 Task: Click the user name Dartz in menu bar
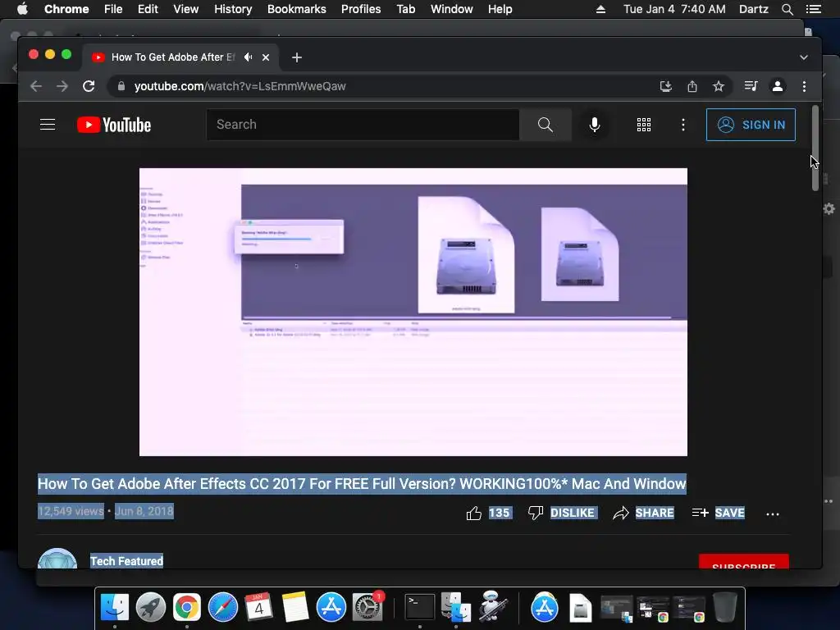[753, 9]
